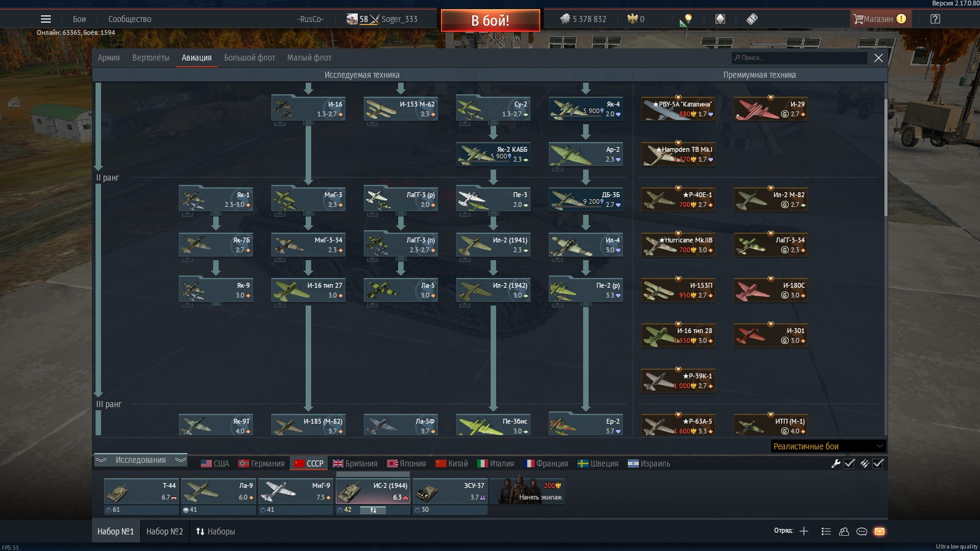The image size is (980, 551).
Task: Open the contacts list icon
Action: tap(826, 531)
